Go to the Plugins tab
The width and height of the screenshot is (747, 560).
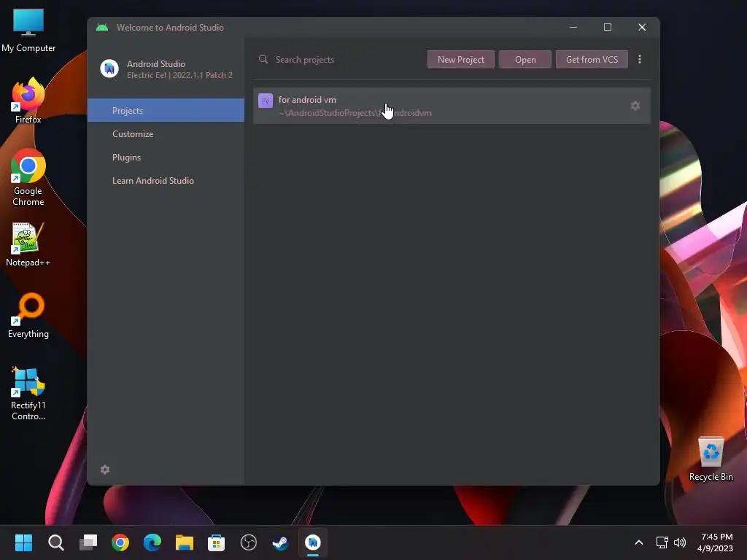pyautogui.click(x=166, y=157)
